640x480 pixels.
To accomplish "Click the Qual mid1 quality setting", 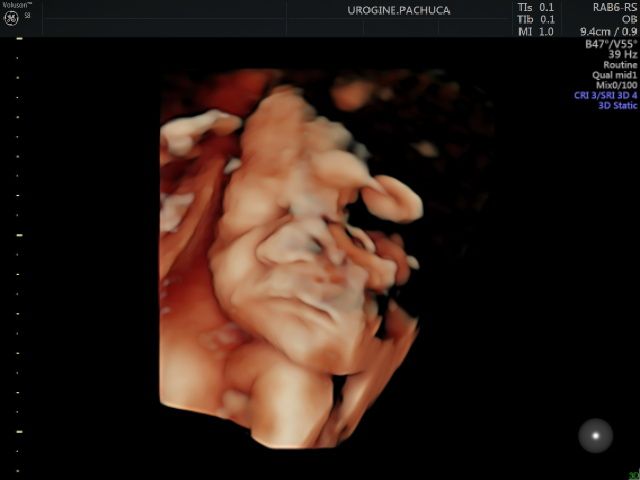I will (615, 75).
